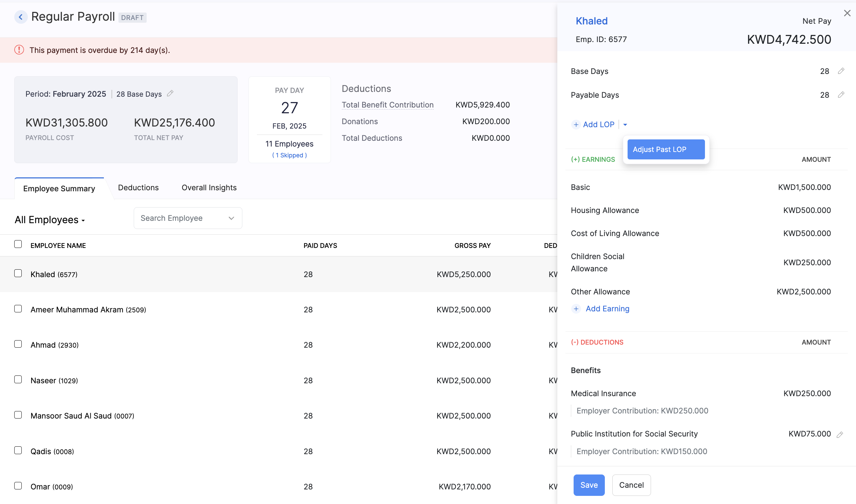This screenshot has height=504, width=856.
Task: Click the Add LOP plus icon
Action: [x=576, y=124]
